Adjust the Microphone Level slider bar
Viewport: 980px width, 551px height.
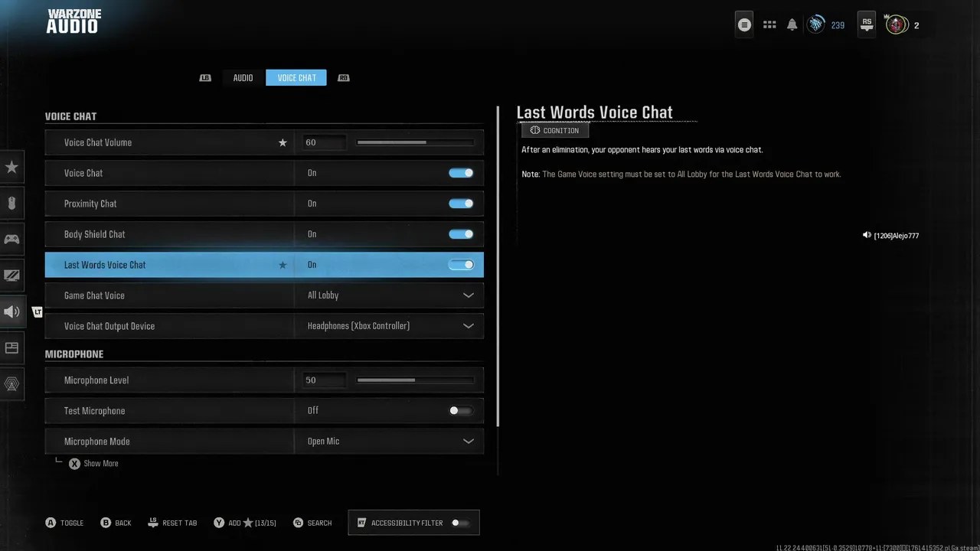point(416,380)
